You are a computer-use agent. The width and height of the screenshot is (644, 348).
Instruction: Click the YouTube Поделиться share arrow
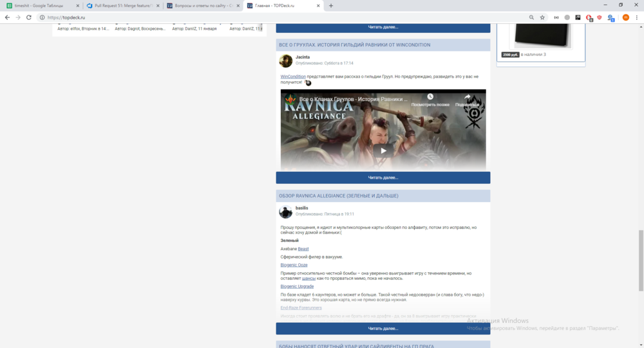point(468,97)
